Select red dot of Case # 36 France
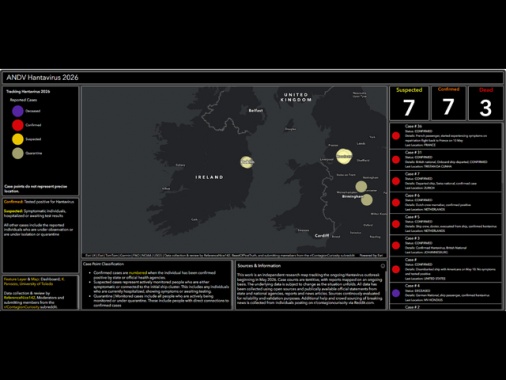The height and width of the screenshot is (380, 506). click(396, 136)
